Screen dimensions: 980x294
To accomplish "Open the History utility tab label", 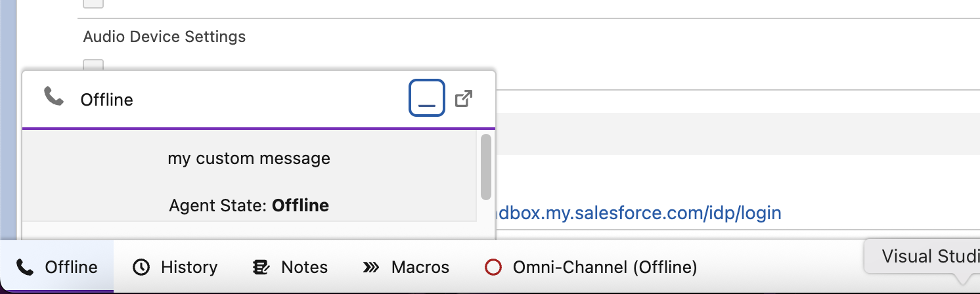I will (x=189, y=267).
